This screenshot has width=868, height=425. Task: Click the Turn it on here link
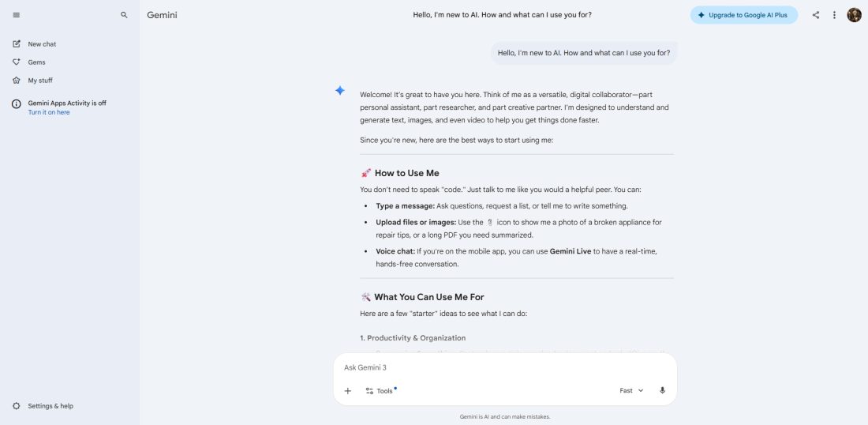pyautogui.click(x=49, y=112)
